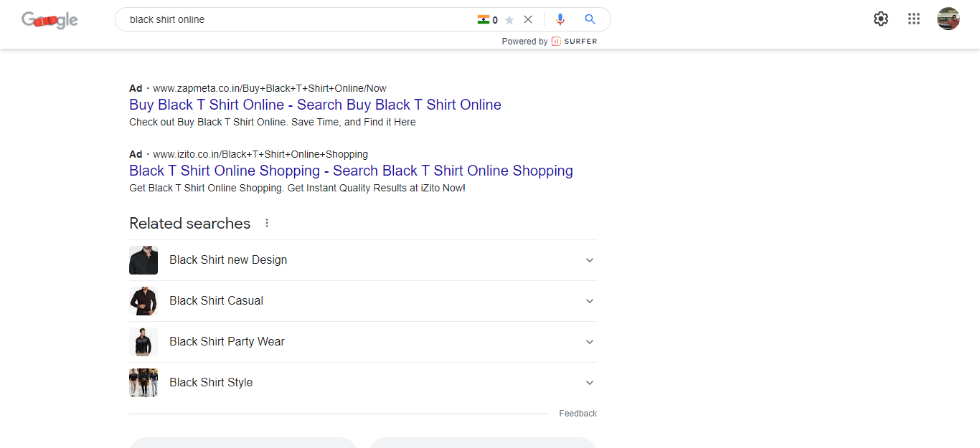The image size is (980, 448).
Task: Select 'Black Shirt Style' text
Action: coord(211,383)
